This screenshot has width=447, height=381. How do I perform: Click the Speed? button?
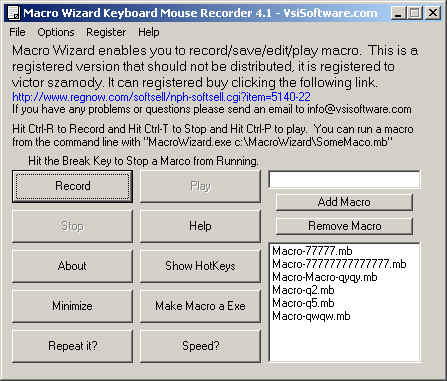[x=200, y=346]
